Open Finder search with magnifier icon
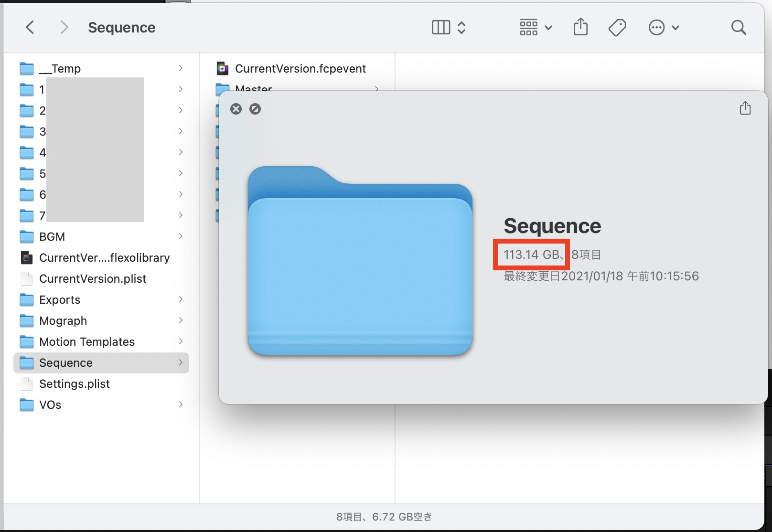The height and width of the screenshot is (532, 772). click(x=739, y=28)
